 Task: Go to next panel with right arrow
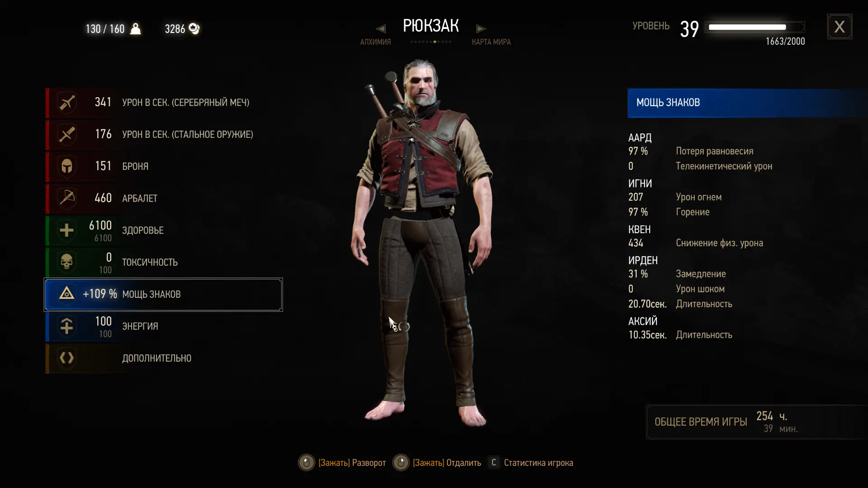481,29
